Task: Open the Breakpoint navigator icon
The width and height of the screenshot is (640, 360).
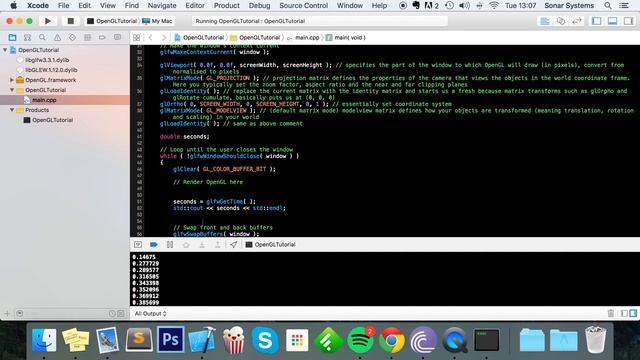Action: 102,38
